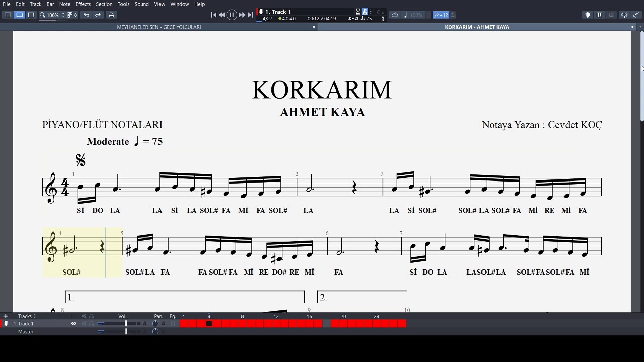
Task: Open the Track menu
Action: 36,4
